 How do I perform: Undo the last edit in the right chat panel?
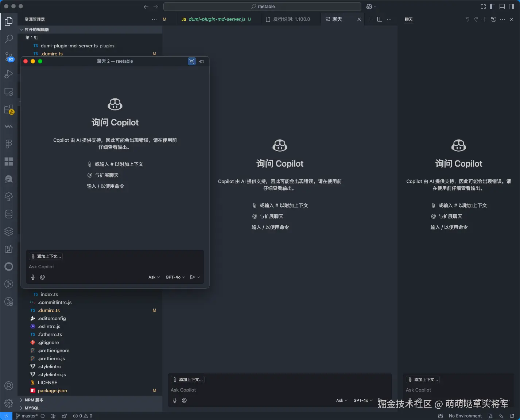tap(467, 19)
